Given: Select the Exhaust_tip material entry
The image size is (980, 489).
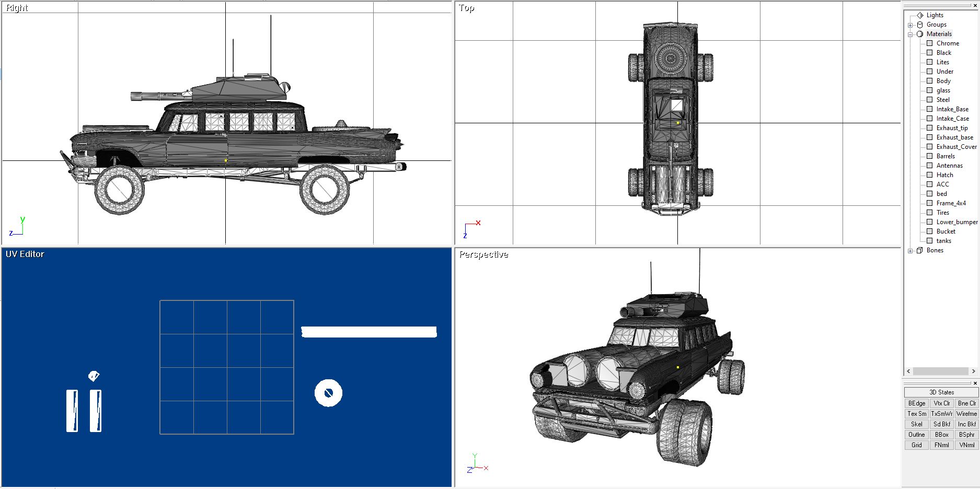Looking at the screenshot, I should click(952, 128).
